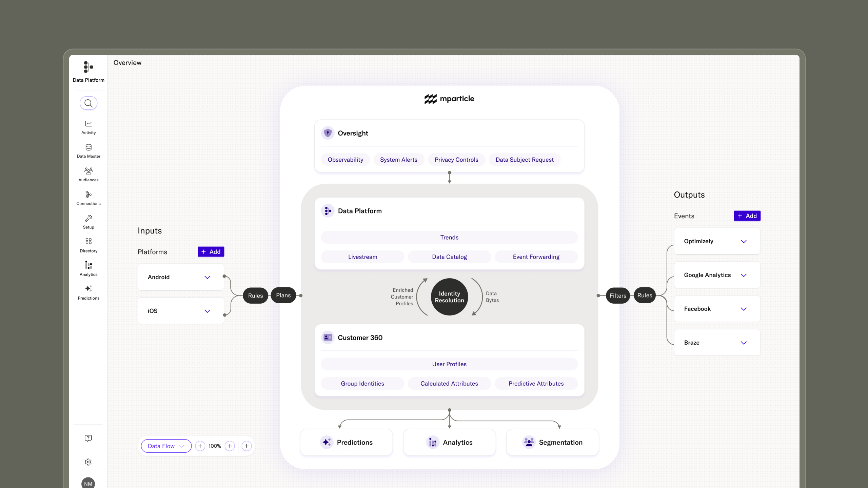Select Observability link in Oversight
This screenshot has width=868, height=488.
click(x=345, y=159)
